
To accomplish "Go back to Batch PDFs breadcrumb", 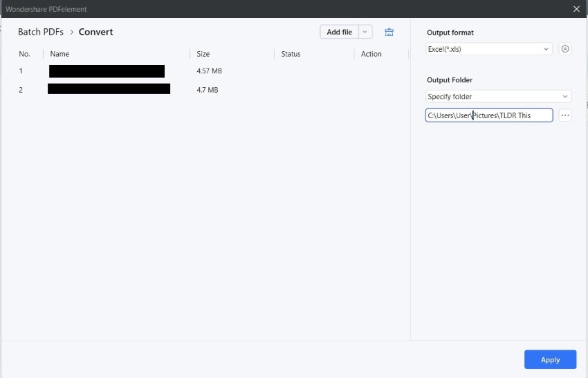I will 41,32.
